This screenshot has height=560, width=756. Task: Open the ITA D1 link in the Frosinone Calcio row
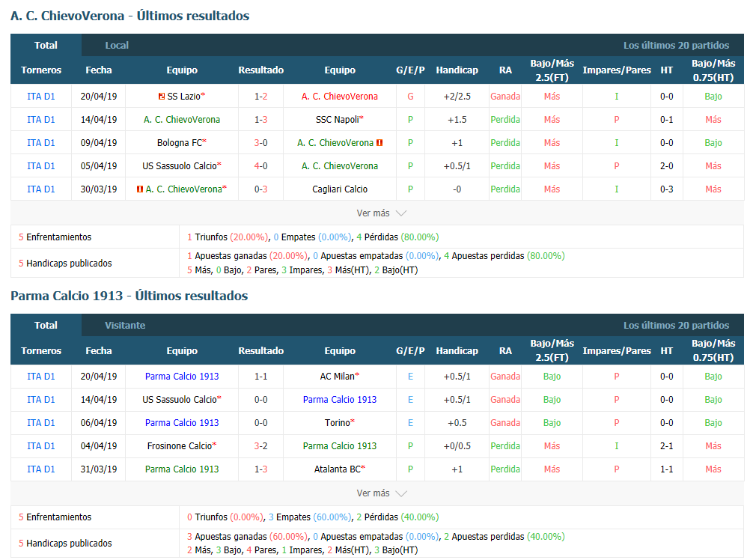coord(41,446)
